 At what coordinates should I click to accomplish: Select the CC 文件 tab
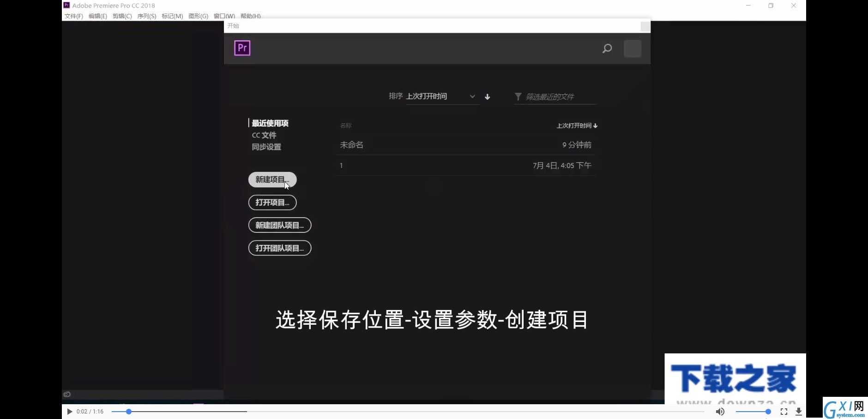click(264, 135)
